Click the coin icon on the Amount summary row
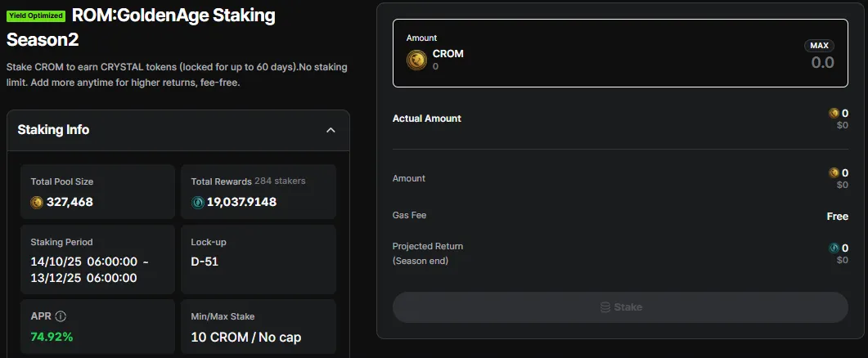Image resolution: width=868 pixels, height=358 pixels. [834, 173]
